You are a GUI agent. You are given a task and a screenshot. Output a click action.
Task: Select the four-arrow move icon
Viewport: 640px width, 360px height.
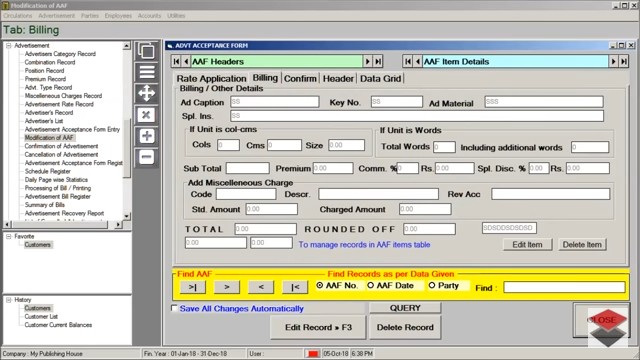pyautogui.click(x=147, y=93)
